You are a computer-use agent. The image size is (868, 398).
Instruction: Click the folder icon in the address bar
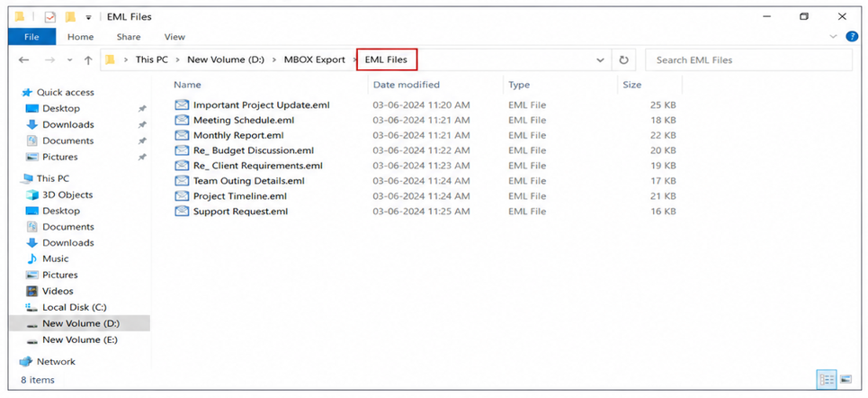(110, 59)
